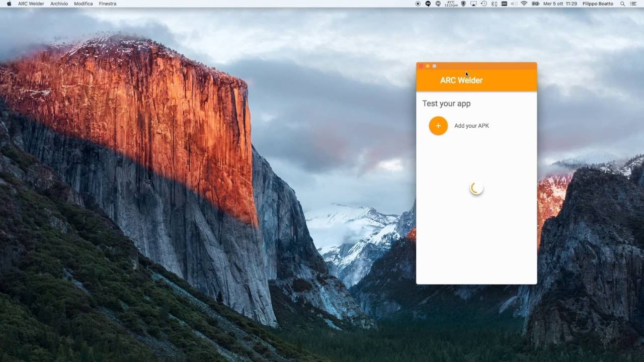The height and width of the screenshot is (362, 644).
Task: Open the Wi-Fi menu
Action: (524, 4)
